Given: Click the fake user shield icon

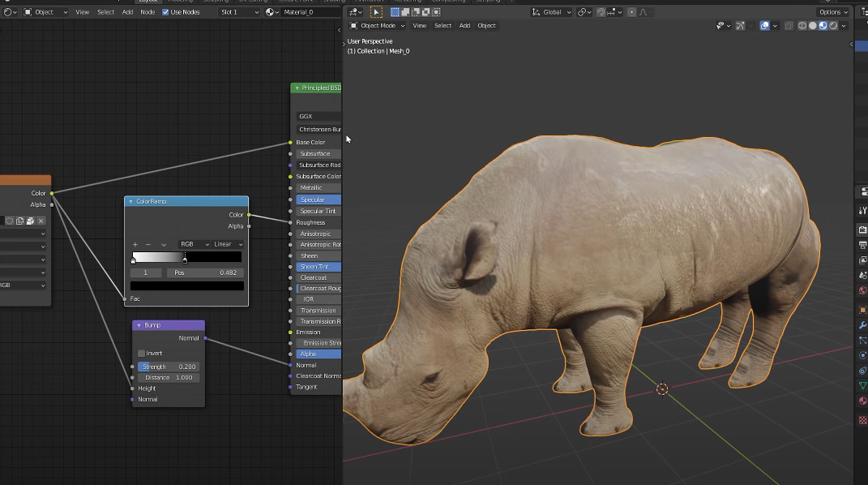Looking at the screenshot, I should (x=10, y=221).
